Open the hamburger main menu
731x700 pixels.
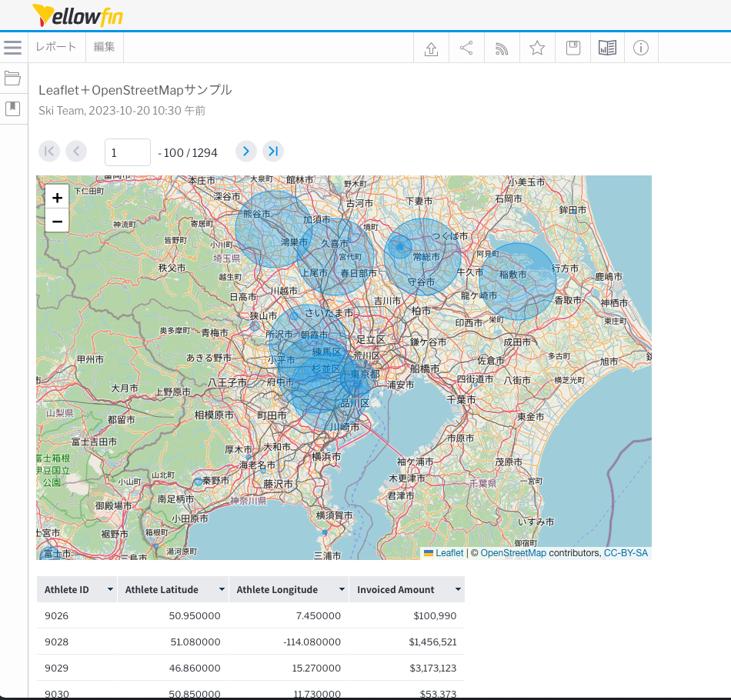(12, 47)
